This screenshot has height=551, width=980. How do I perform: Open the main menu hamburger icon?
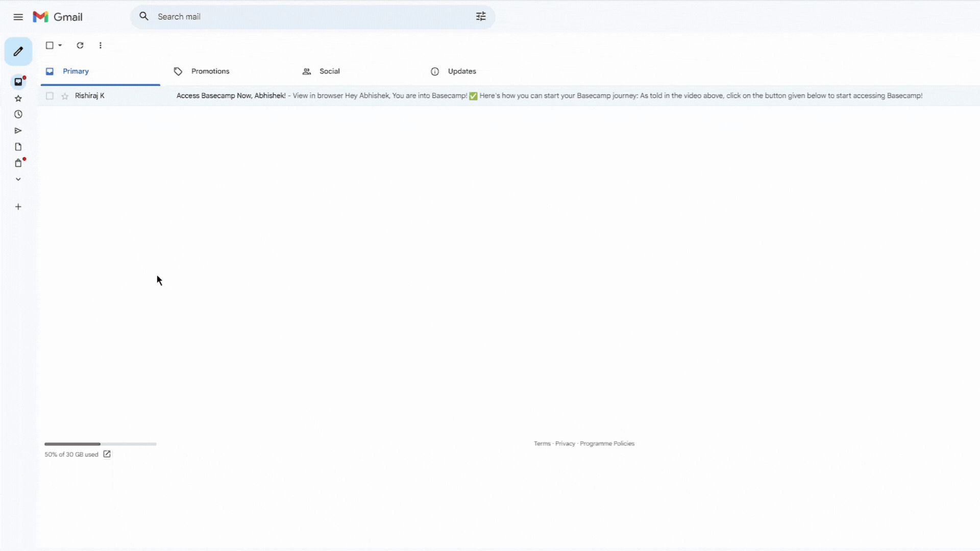click(18, 17)
